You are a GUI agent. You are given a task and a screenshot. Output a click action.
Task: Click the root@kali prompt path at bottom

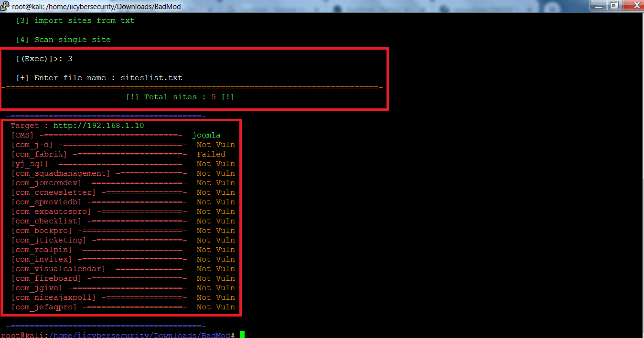tap(117, 335)
